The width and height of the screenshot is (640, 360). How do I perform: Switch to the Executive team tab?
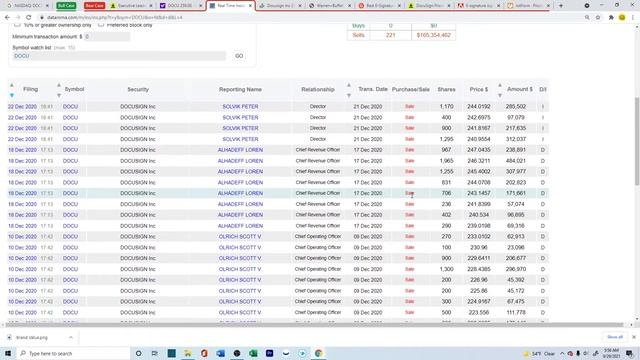coord(131,6)
